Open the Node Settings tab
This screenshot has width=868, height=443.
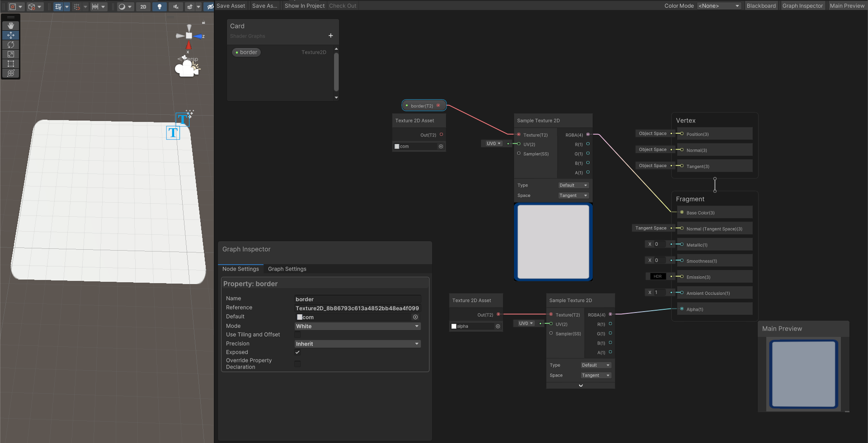coord(241,269)
